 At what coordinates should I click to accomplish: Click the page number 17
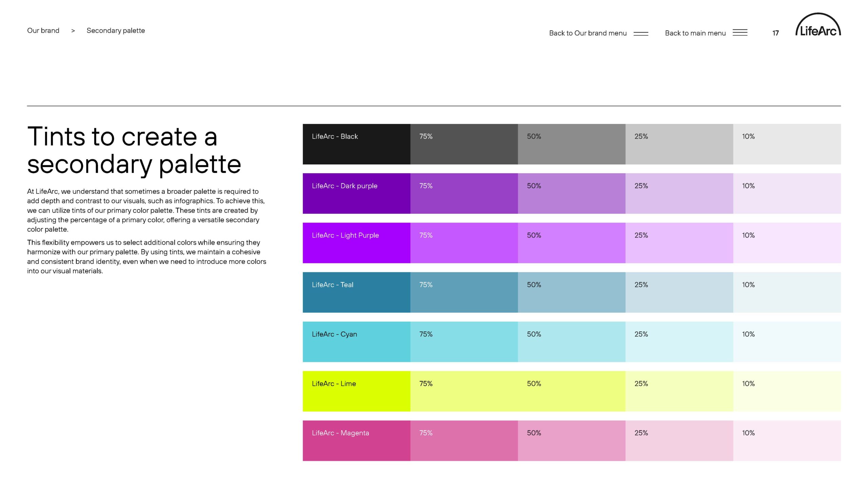pyautogui.click(x=775, y=33)
